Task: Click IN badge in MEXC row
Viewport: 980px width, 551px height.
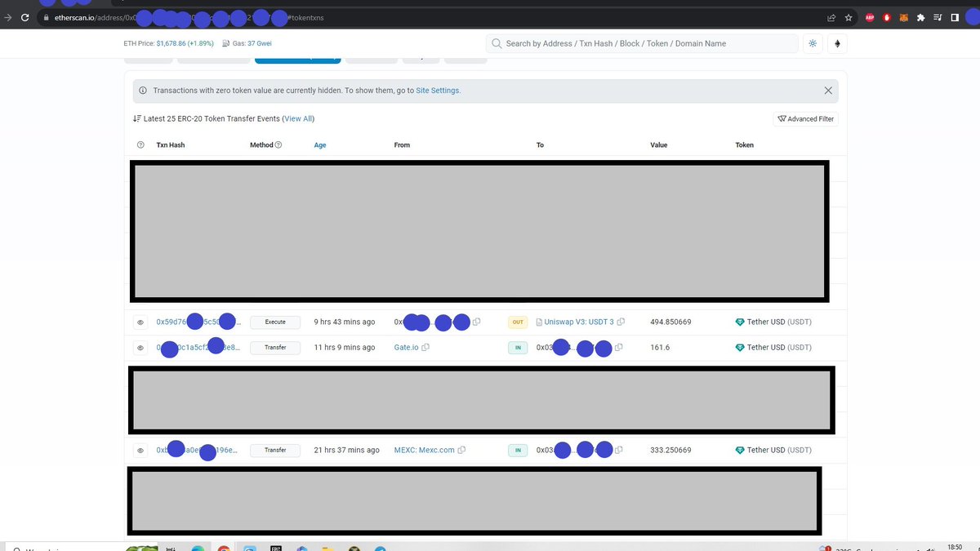Action: [518, 450]
